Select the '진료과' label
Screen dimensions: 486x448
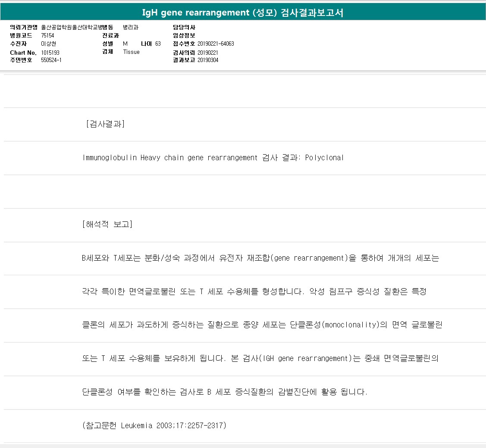111,36
